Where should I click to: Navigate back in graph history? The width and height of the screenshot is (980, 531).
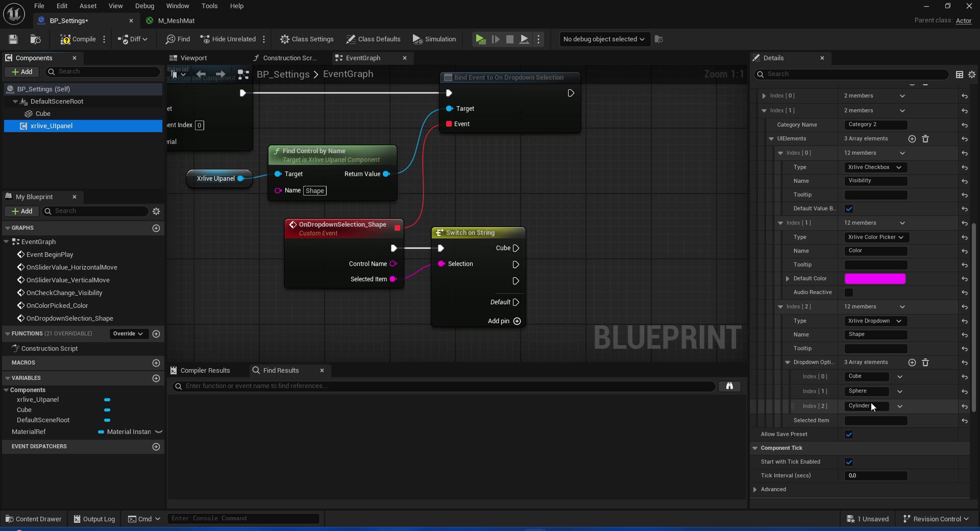point(201,75)
